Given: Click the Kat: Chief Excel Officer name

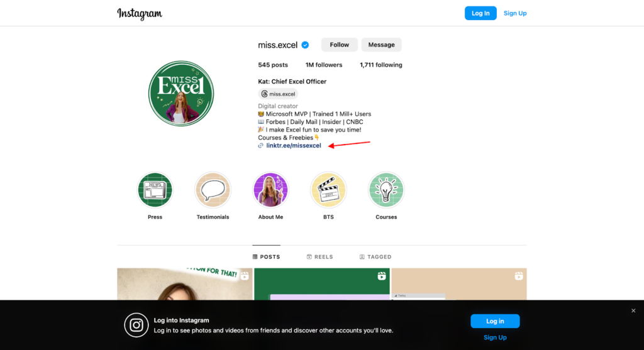Looking at the screenshot, I should (292, 82).
